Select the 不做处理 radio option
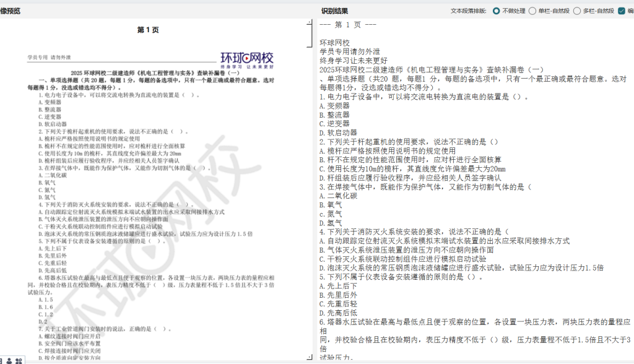 pos(497,11)
